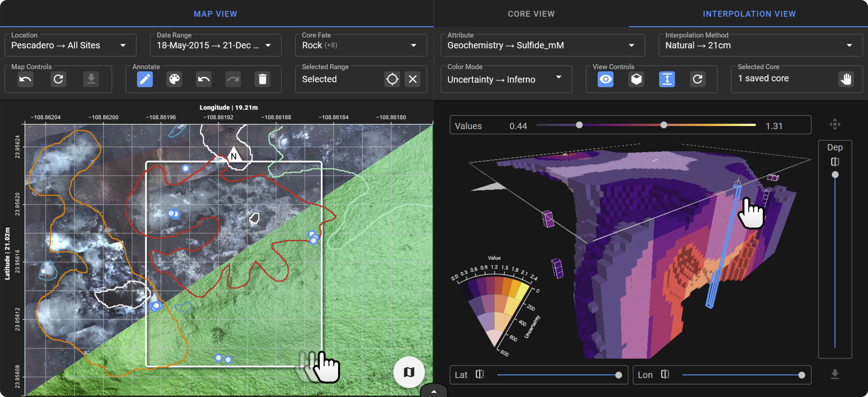Open the Date Range dropdown
This screenshot has height=397, width=868.
pos(216,45)
